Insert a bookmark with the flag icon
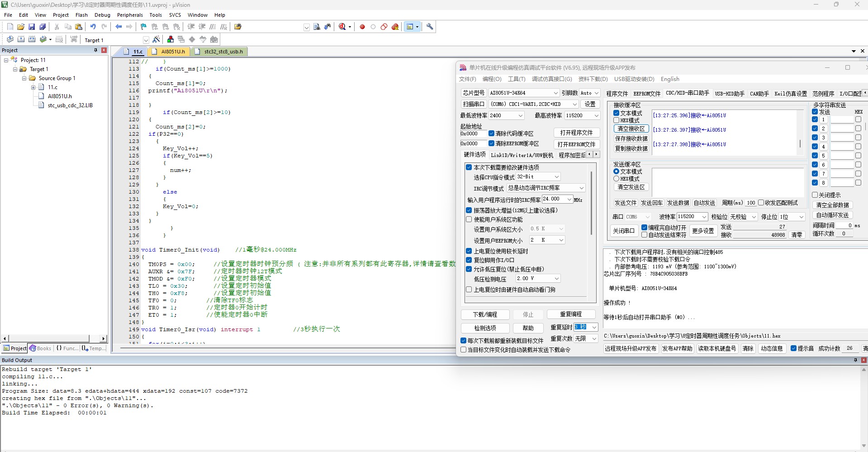The height and width of the screenshot is (452, 868). [143, 27]
